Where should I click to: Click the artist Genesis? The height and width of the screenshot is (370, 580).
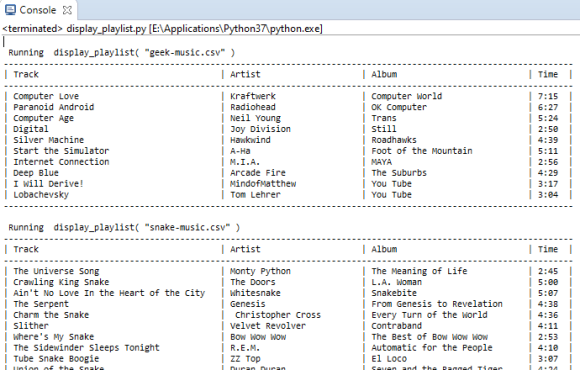point(247,304)
